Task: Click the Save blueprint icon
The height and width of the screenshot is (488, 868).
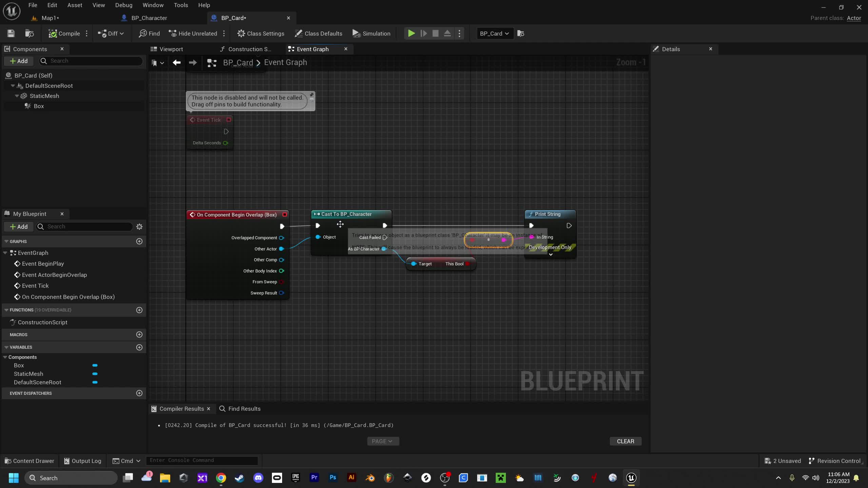Action: click(11, 34)
